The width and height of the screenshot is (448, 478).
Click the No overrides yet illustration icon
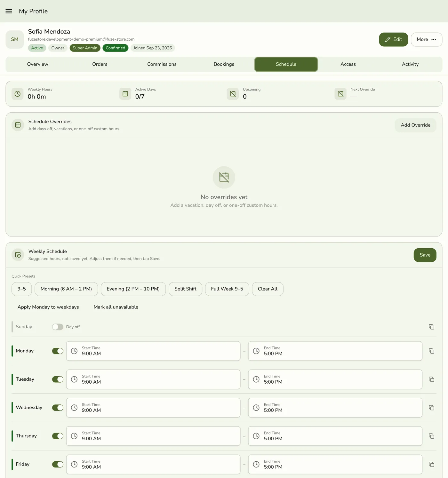pyautogui.click(x=224, y=177)
